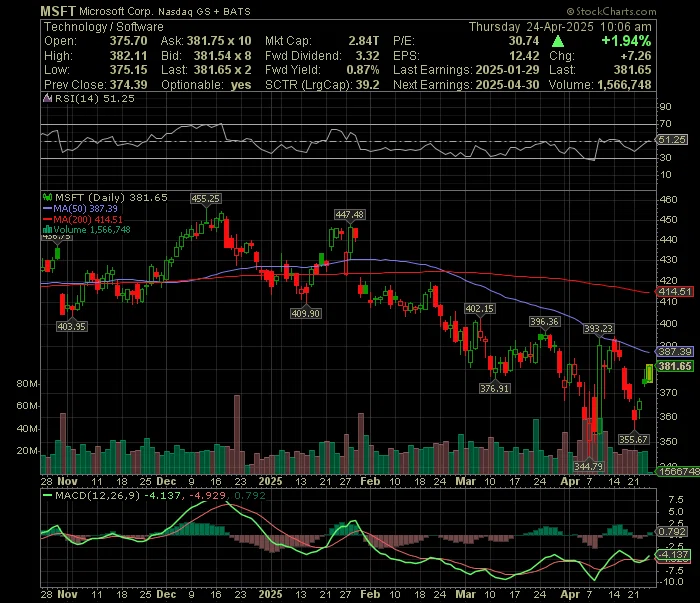700x603 pixels.
Task: Click the Mkt Cap value 2.84T
Action: tap(364, 41)
